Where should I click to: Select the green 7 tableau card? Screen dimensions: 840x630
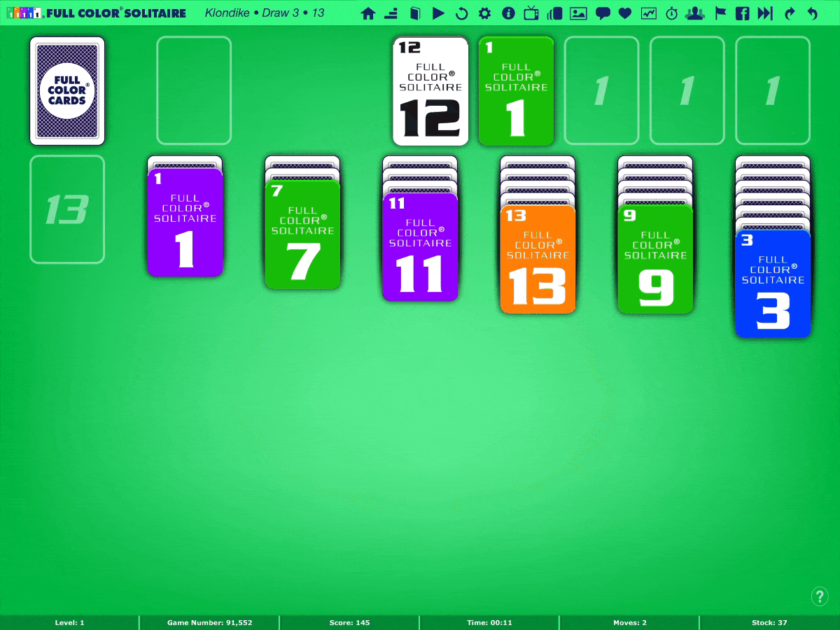point(302,234)
